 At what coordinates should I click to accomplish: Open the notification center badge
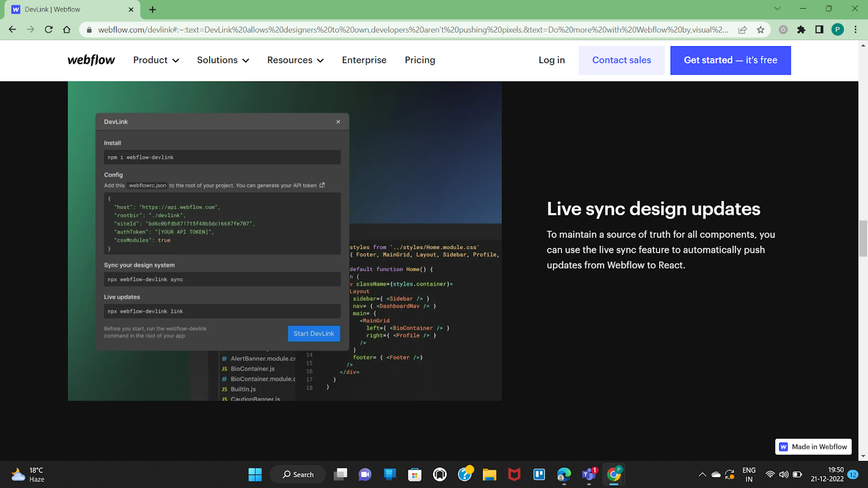(x=853, y=474)
